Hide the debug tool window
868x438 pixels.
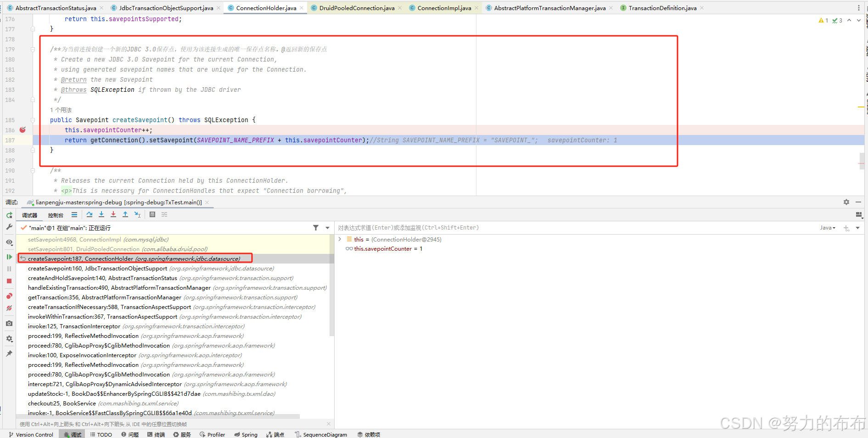(x=858, y=202)
